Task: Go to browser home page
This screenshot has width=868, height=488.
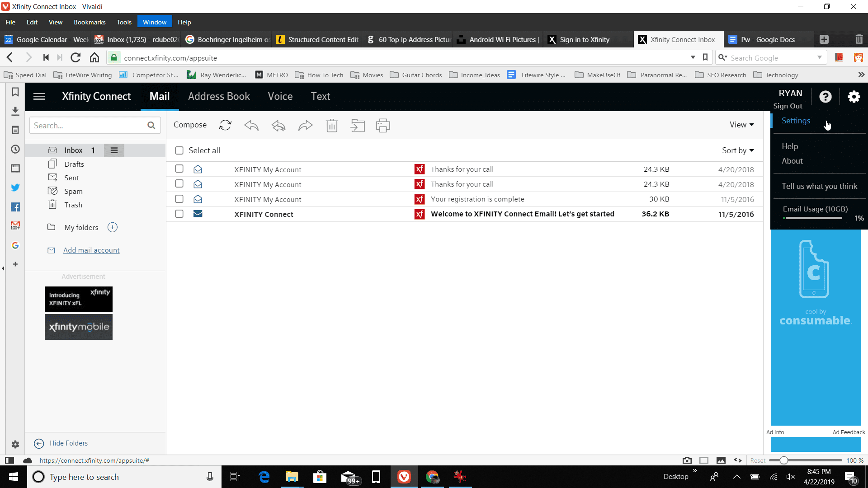Action: 94,57
